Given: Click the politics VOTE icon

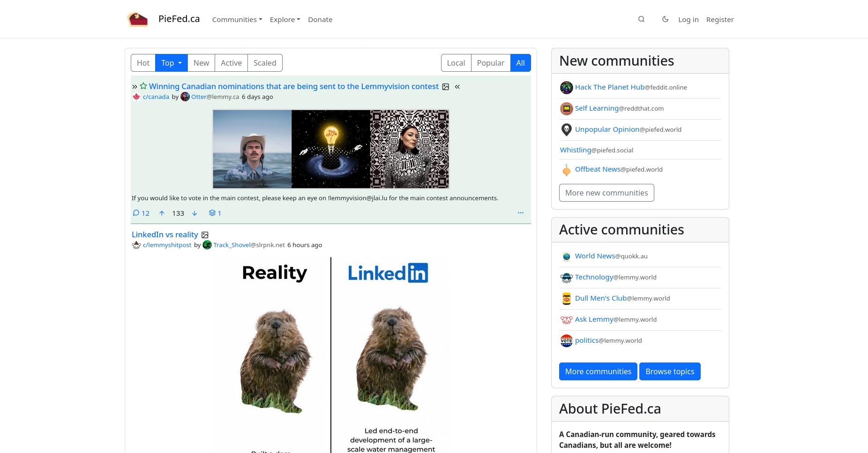Looking at the screenshot, I should pos(566,341).
